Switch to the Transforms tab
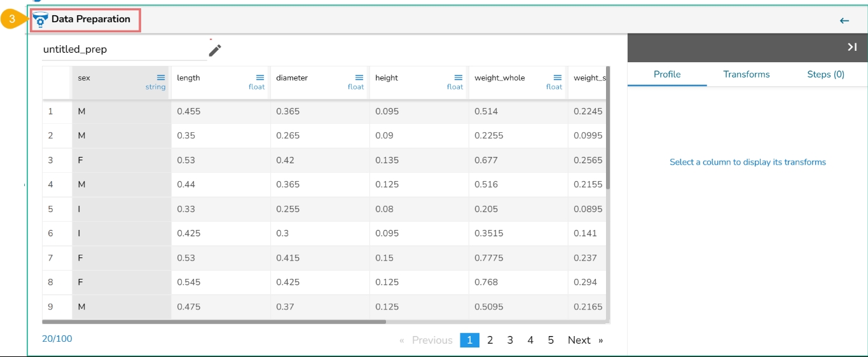868x357 pixels. pyautogui.click(x=747, y=74)
